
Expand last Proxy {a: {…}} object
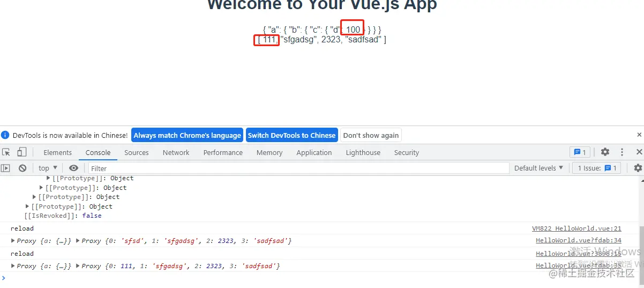click(x=13, y=266)
